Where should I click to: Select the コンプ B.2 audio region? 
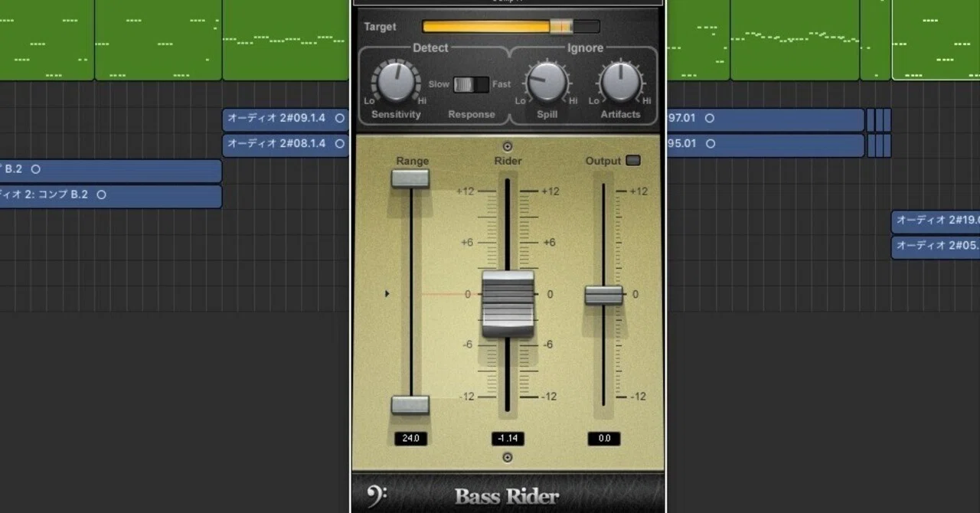(111, 196)
